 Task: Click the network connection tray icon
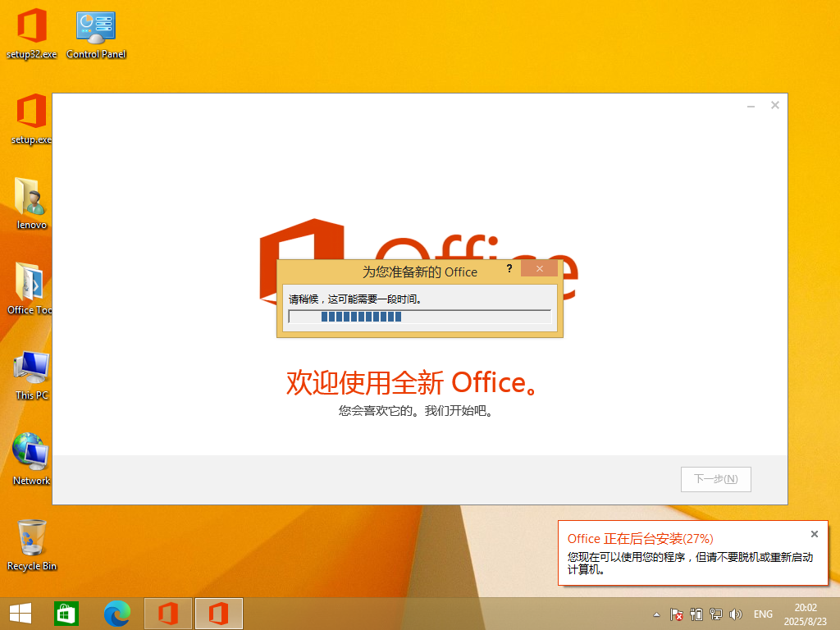(x=716, y=614)
